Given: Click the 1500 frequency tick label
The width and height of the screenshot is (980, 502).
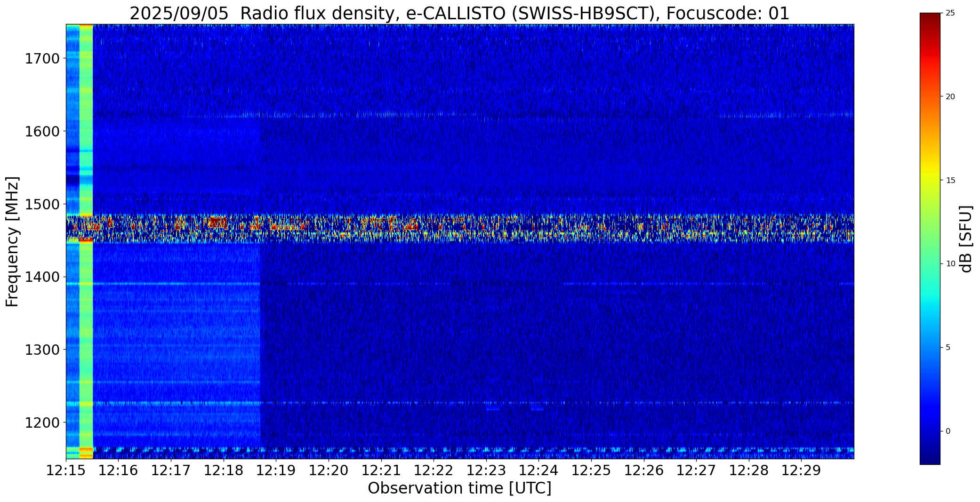Looking at the screenshot, I should tap(42, 204).
